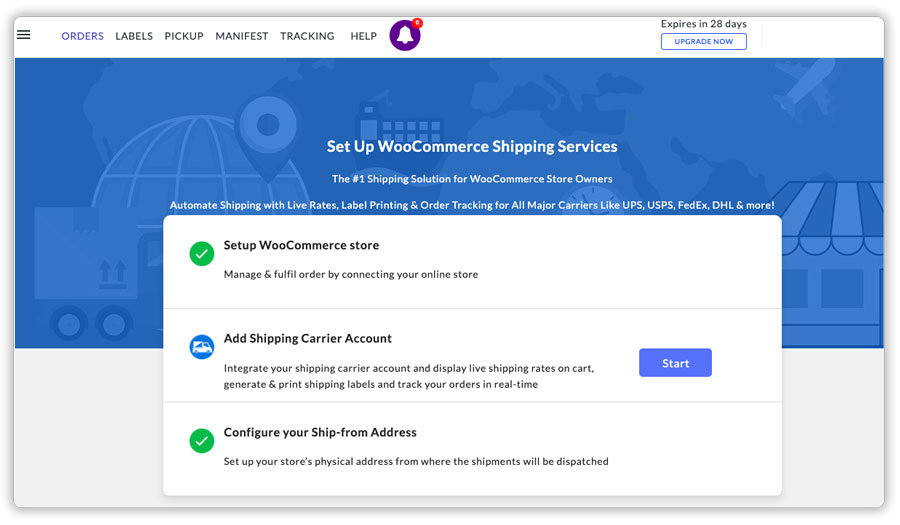Select the MANIFEST menu item

tap(242, 36)
